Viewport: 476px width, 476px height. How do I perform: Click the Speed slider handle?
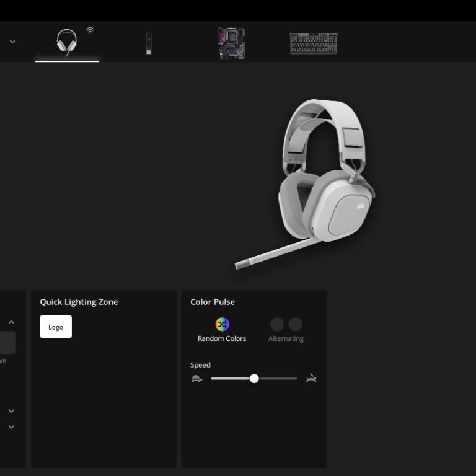click(254, 379)
